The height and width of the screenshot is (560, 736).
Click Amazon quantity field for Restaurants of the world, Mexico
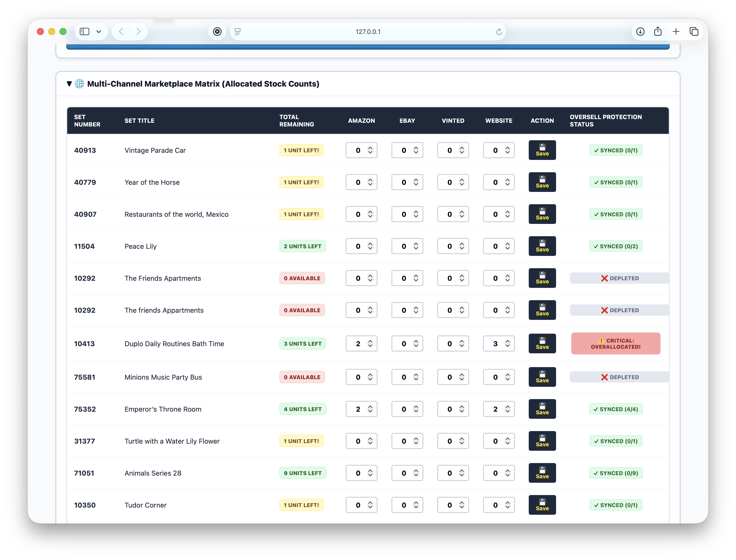tap(361, 214)
